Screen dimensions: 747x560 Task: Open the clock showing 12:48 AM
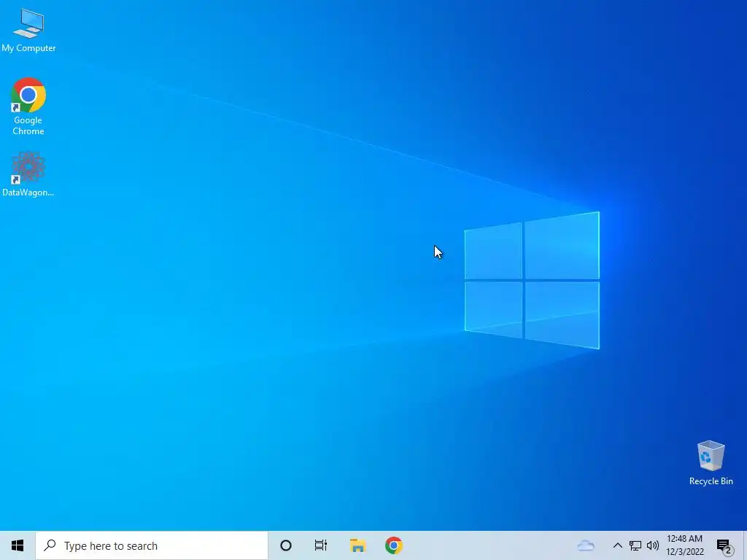tap(684, 545)
